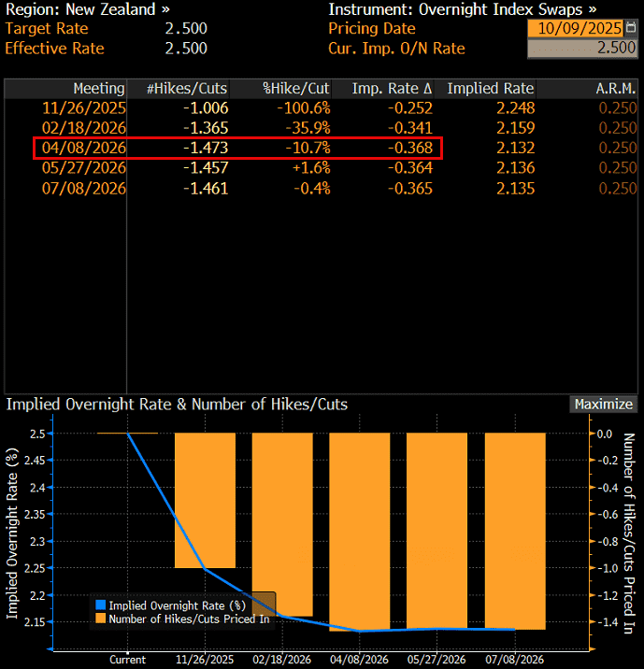The height and width of the screenshot is (669, 644).
Task: Click the Cur. Imp. O/N Rate value field
Action: tap(582, 48)
